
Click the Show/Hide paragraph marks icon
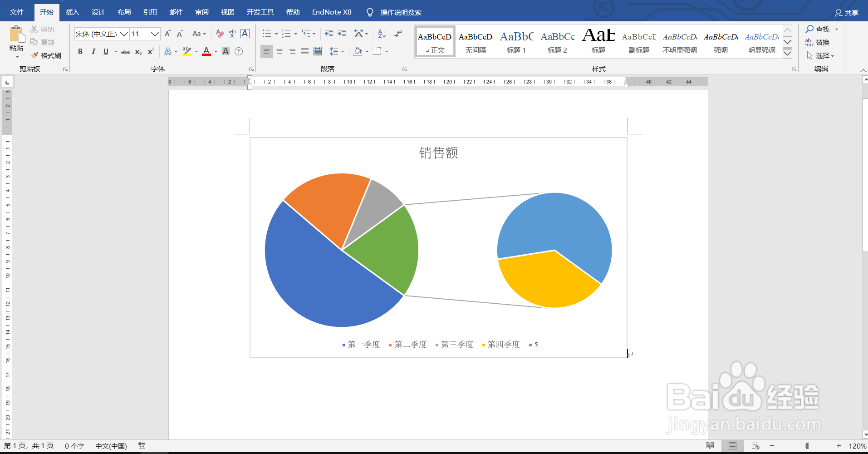tap(398, 34)
